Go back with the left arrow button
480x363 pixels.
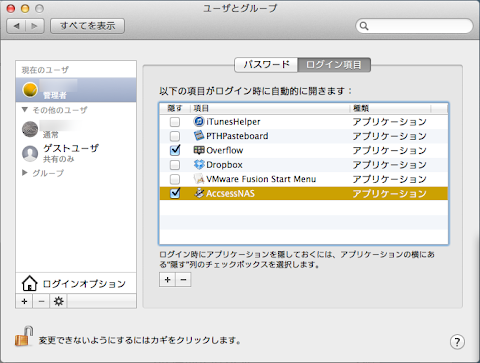pyautogui.click(x=16, y=26)
